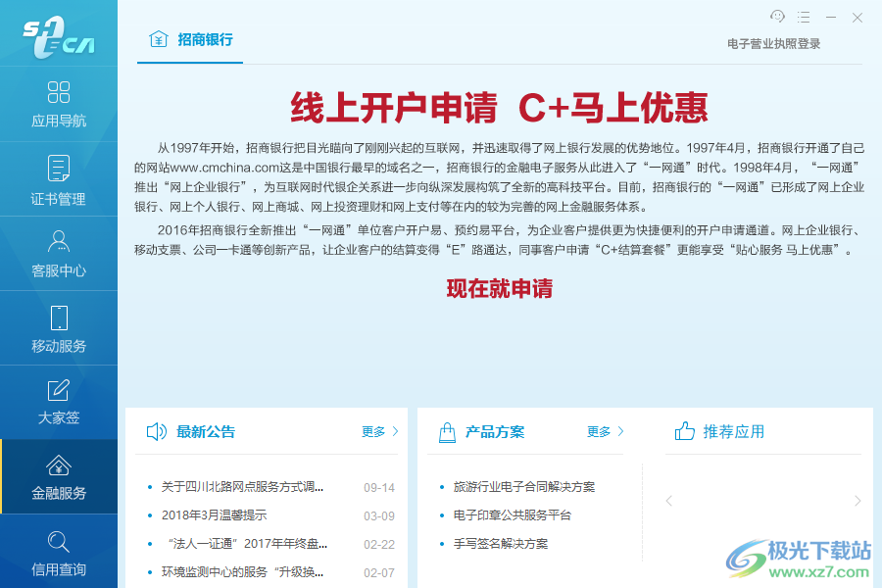Open notice 关于四川北路网点服务方式调...
Image resolution: width=882 pixels, height=588 pixels.
pos(242,487)
